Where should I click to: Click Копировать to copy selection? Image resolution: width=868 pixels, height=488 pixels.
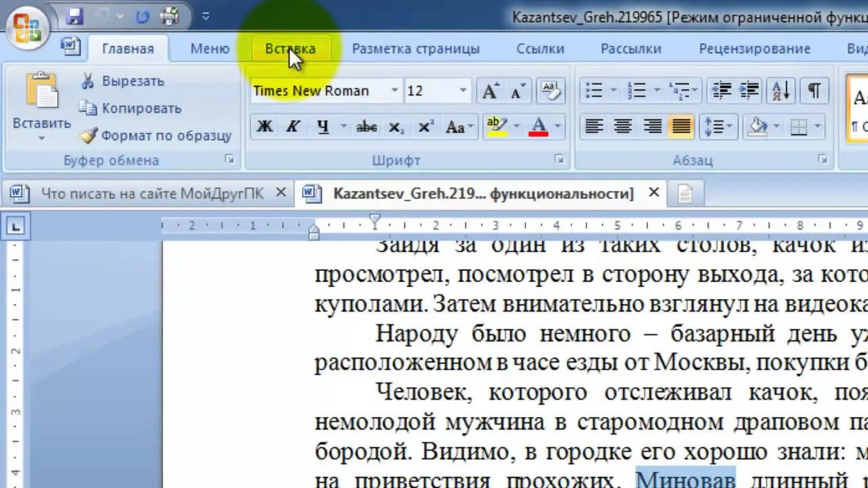(x=130, y=108)
